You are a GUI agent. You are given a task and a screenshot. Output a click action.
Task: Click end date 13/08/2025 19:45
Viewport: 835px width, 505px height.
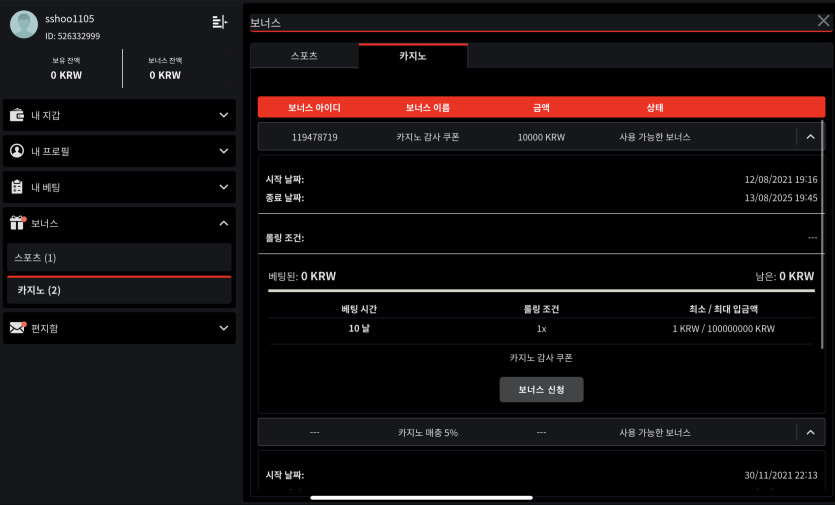pos(781,198)
